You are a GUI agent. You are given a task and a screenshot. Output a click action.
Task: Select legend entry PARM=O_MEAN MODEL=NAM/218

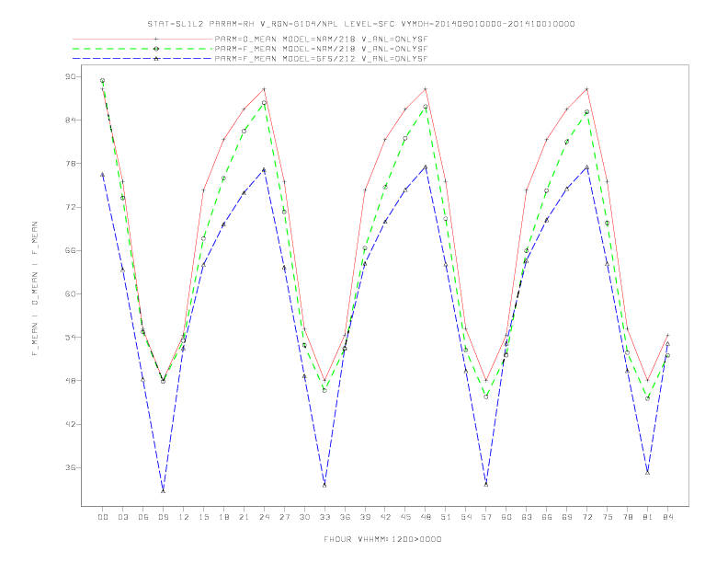point(321,39)
